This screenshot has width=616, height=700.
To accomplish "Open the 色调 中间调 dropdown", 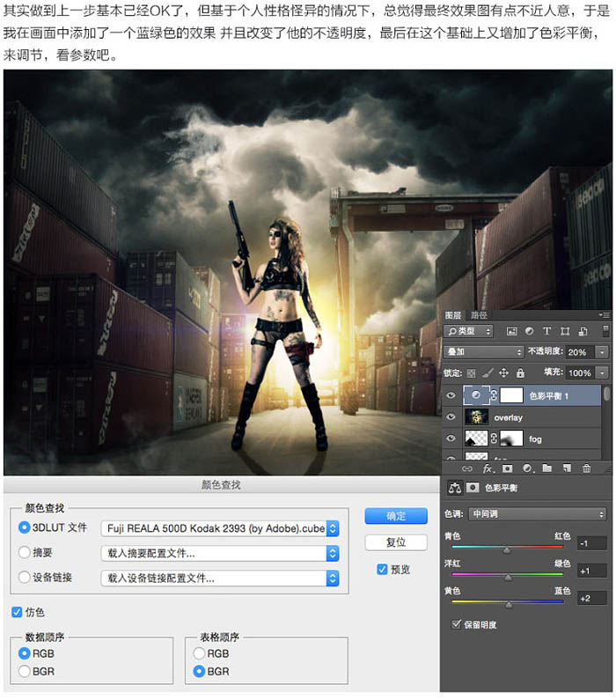I will click(x=537, y=514).
